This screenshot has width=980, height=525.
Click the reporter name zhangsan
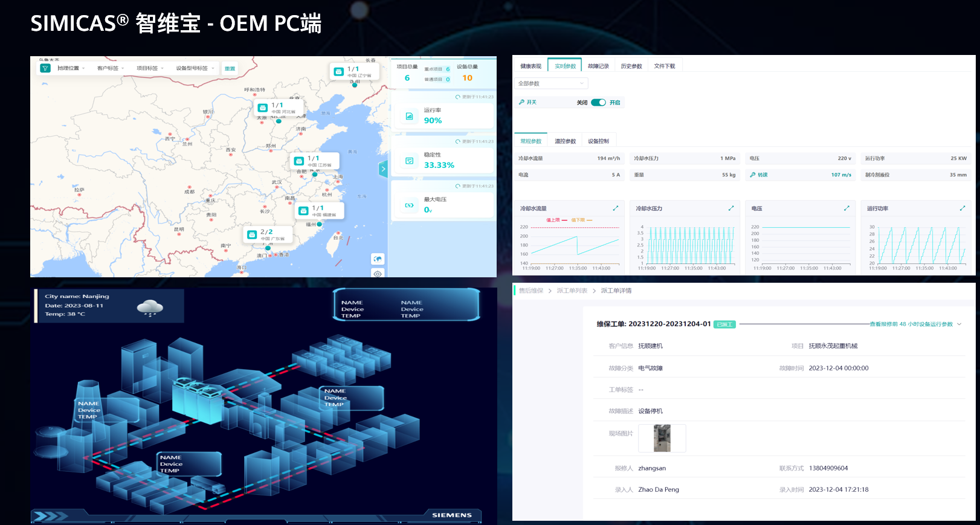(x=652, y=468)
